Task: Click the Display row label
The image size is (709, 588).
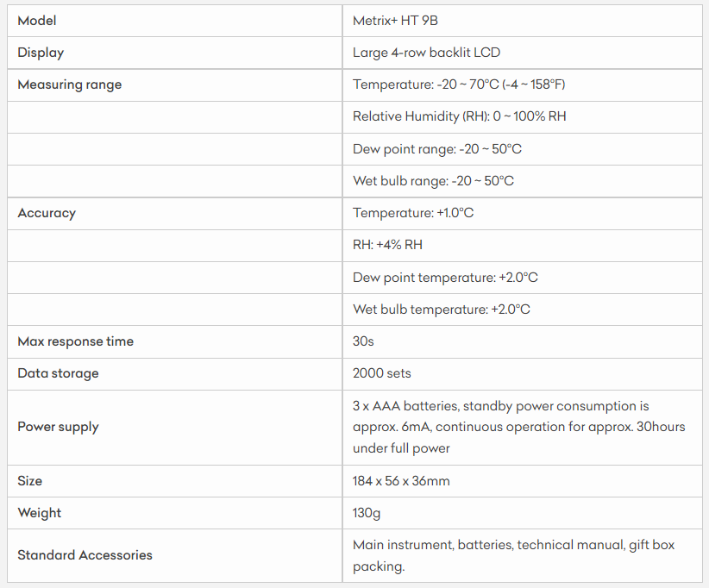Action: tap(41, 53)
